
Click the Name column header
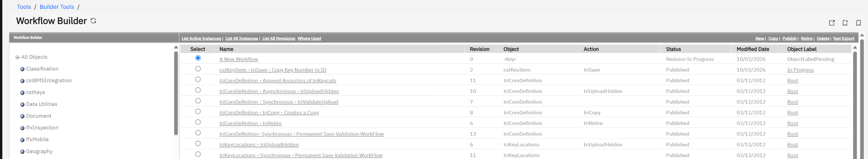226,49
